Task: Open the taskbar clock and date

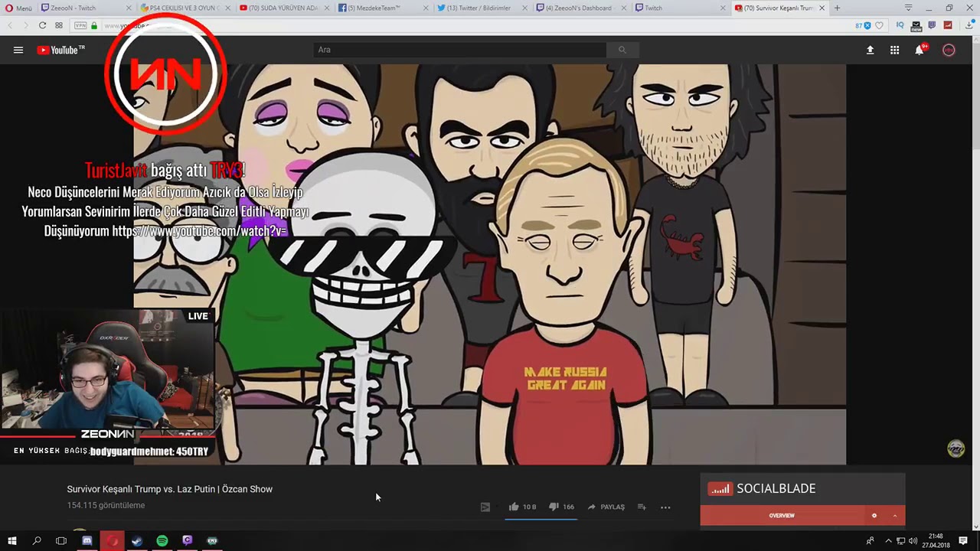Action: click(935, 541)
